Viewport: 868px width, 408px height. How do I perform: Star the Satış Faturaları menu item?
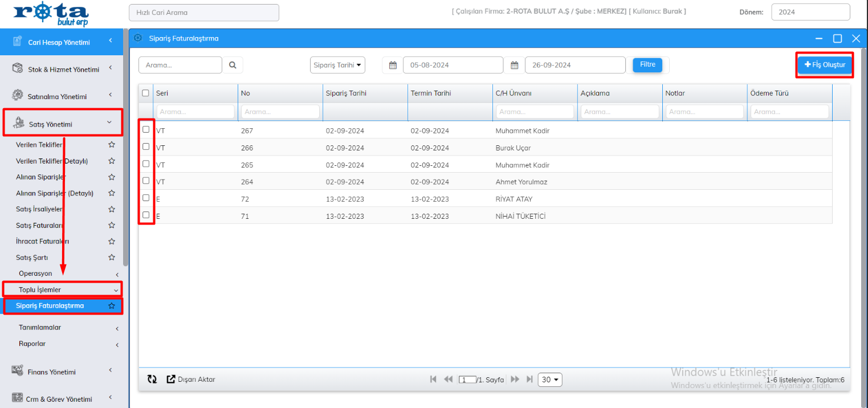112,226
